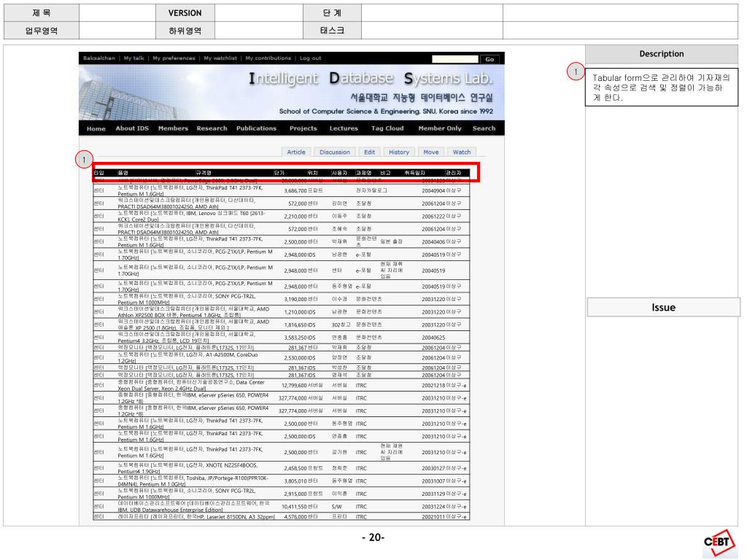Select the 2,210,000 price cell
The image size is (747, 560).
tap(295, 216)
